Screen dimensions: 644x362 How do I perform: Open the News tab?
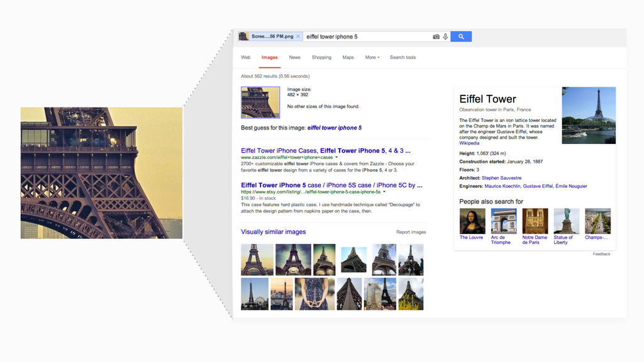click(294, 57)
